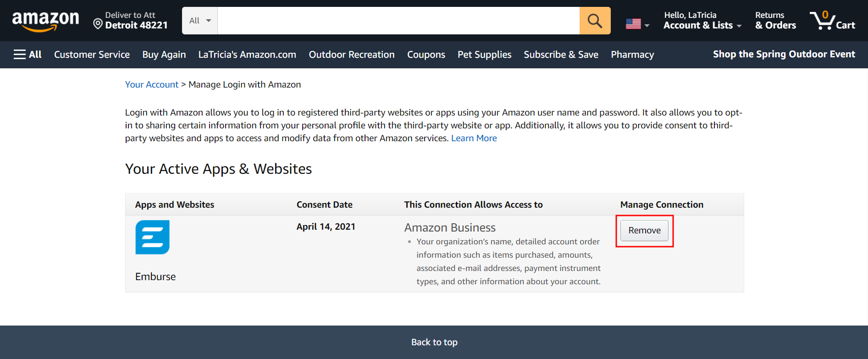Screen dimensions: 868x359
Task: Select the Buy Again nav item
Action: click(x=164, y=55)
